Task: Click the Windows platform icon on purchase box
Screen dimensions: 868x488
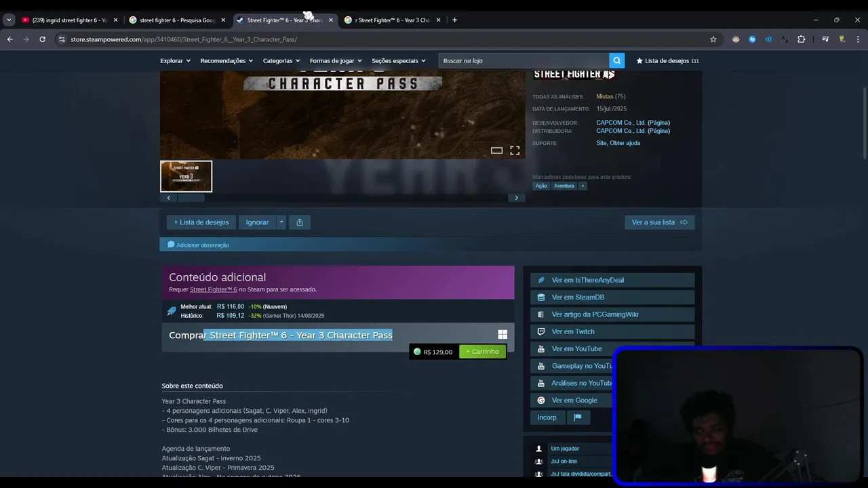Action: (502, 335)
